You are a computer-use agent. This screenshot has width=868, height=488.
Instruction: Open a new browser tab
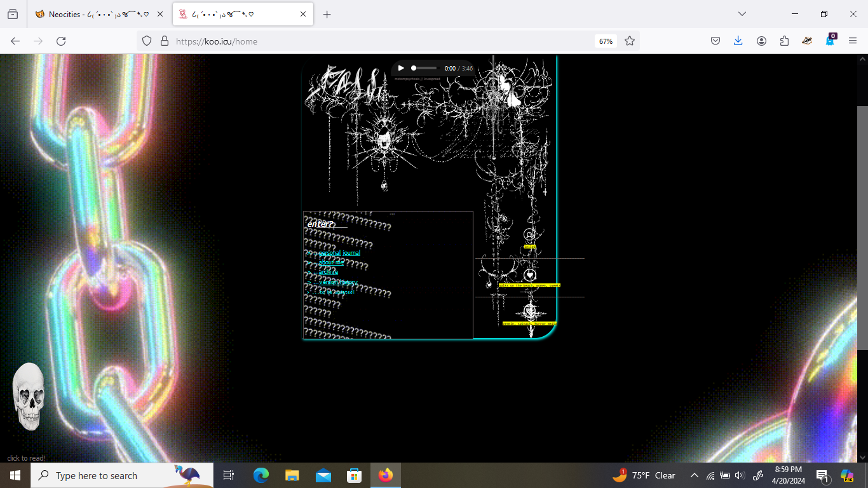[327, 14]
